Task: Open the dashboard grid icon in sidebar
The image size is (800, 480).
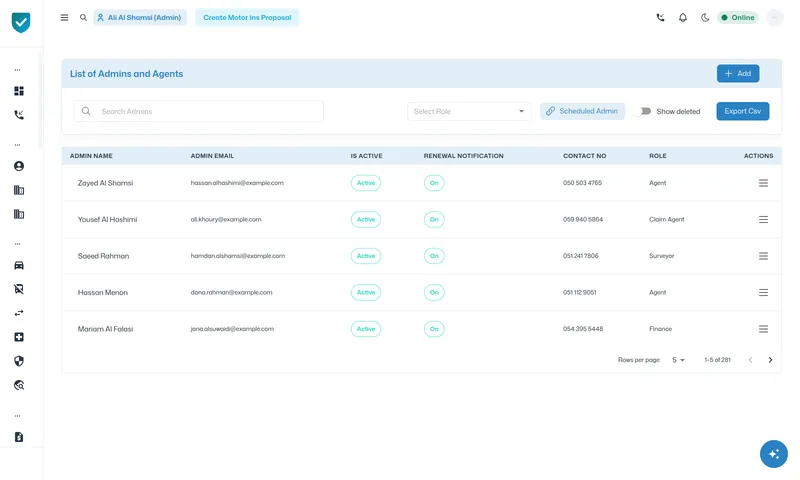Action: [x=19, y=91]
